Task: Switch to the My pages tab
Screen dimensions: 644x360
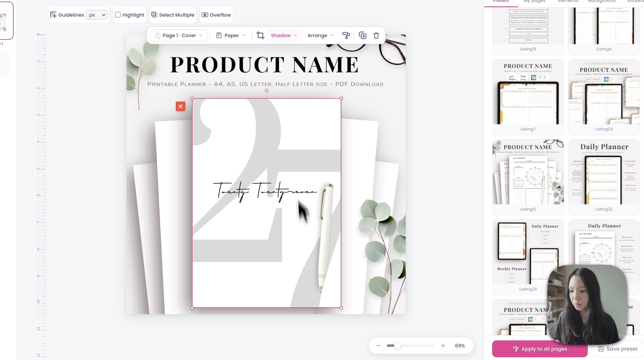Action: [x=534, y=1]
